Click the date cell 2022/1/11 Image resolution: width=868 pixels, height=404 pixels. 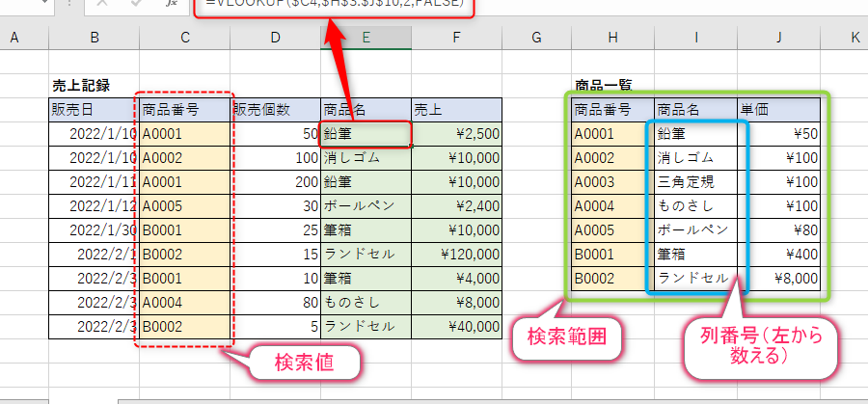[x=95, y=182]
